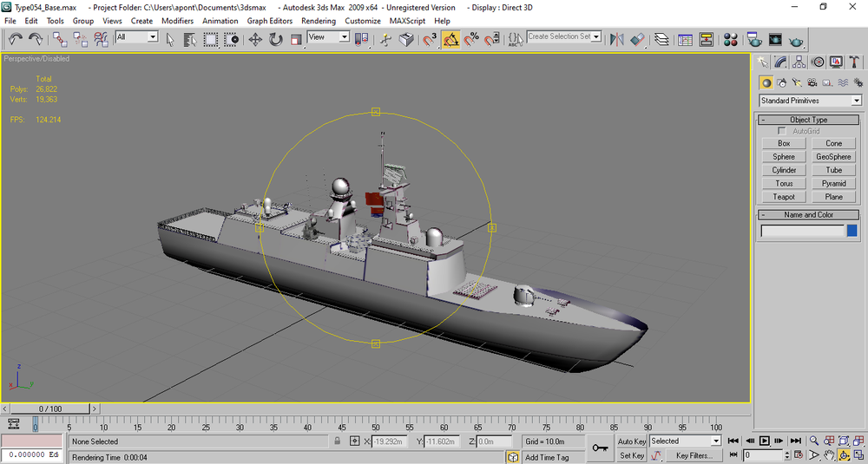Toggle the Selection Lock padlock
Screen dimensions: 868x464
point(337,441)
